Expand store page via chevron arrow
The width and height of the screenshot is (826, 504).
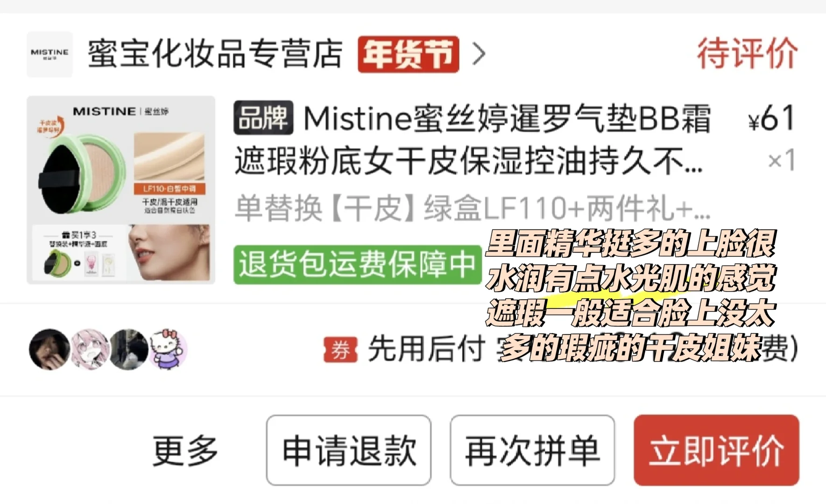479,54
